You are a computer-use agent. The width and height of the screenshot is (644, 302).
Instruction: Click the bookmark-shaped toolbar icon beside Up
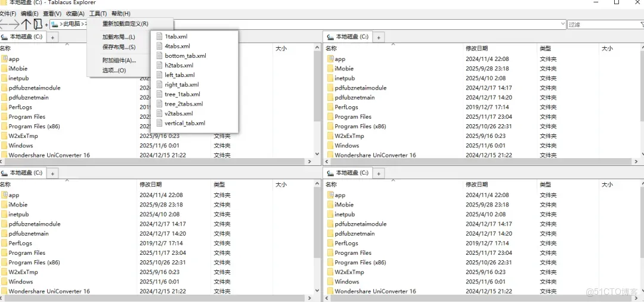[x=38, y=24]
